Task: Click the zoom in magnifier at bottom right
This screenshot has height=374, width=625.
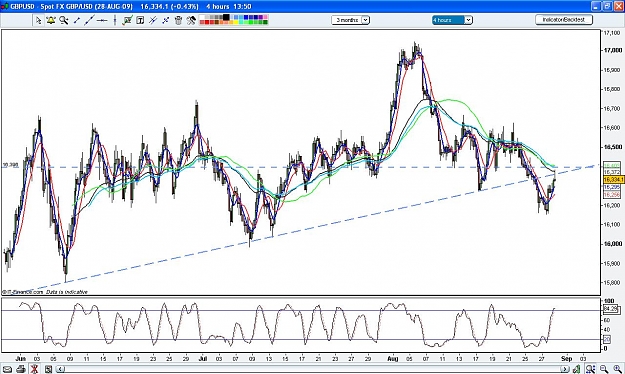Action: 617,369
